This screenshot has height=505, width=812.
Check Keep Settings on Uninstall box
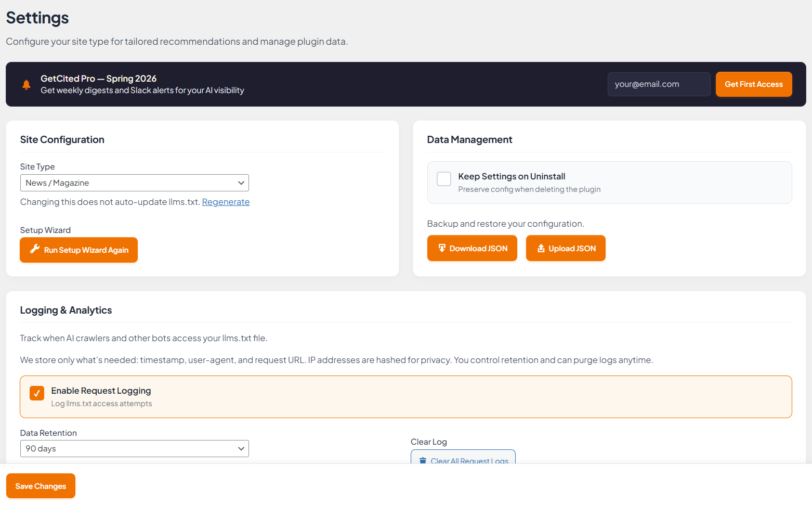[x=444, y=179]
